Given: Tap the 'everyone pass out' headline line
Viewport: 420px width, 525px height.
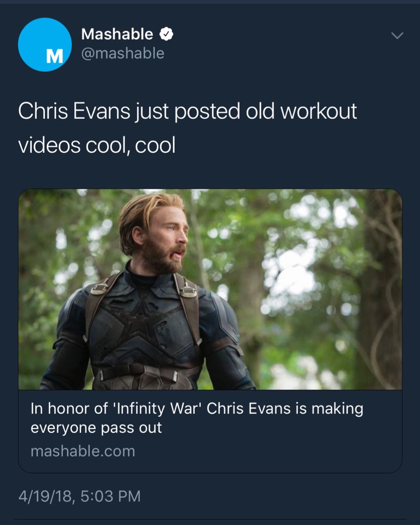Looking at the screenshot, I should click(96, 428).
